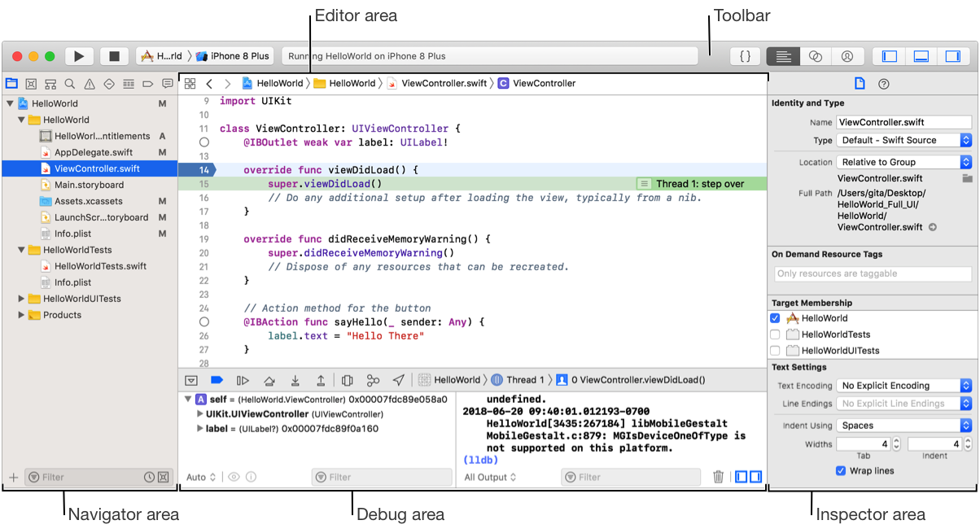Open the debug view hierarchy
Screen dimensions: 980x529
348,380
